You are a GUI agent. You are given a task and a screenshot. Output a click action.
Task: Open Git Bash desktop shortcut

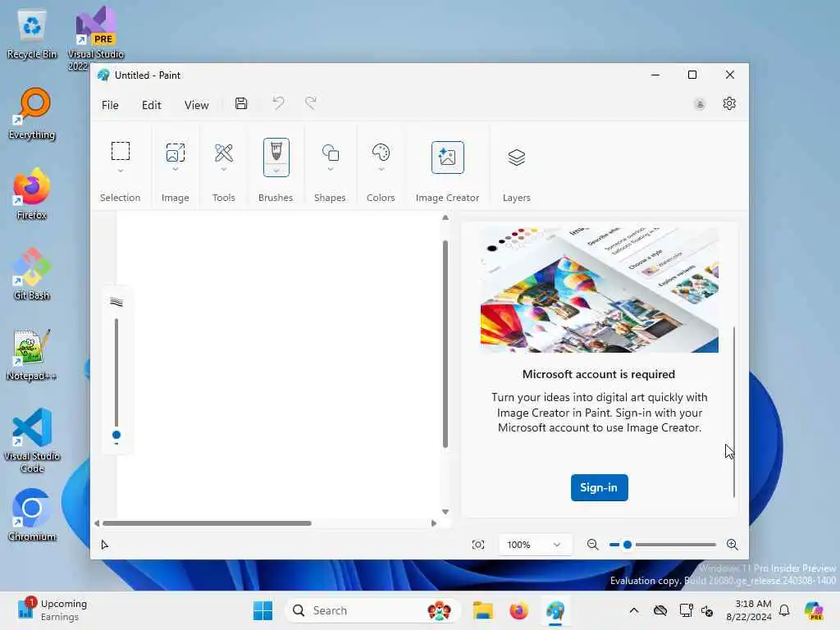32,274
